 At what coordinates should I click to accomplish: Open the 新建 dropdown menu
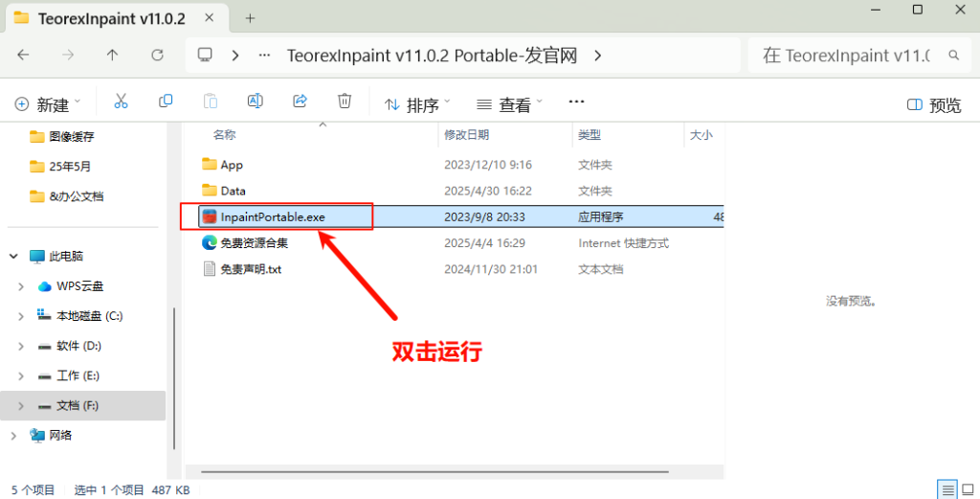[48, 104]
